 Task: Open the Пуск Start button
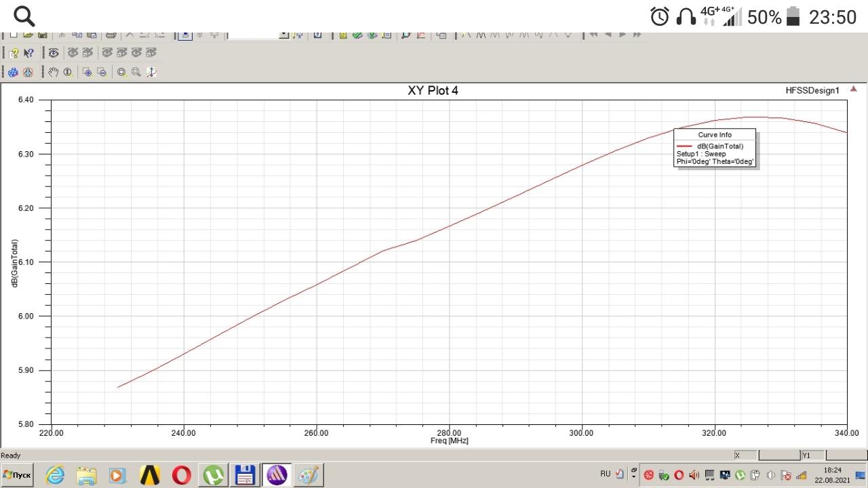point(18,475)
